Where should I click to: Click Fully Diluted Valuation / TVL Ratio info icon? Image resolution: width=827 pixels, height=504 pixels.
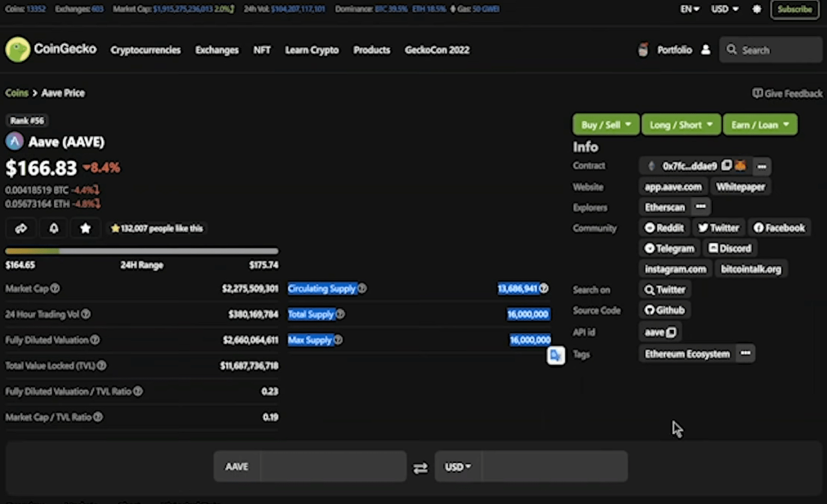point(138,391)
